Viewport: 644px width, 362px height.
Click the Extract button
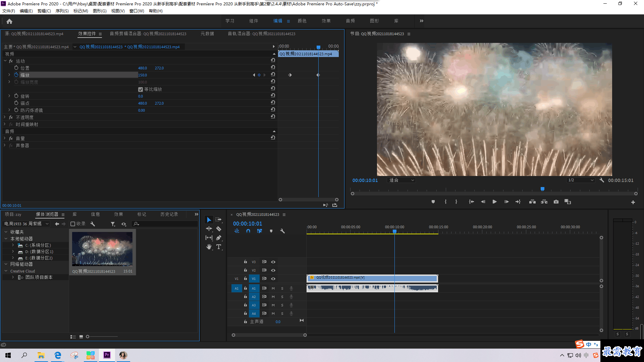pyautogui.click(x=544, y=202)
